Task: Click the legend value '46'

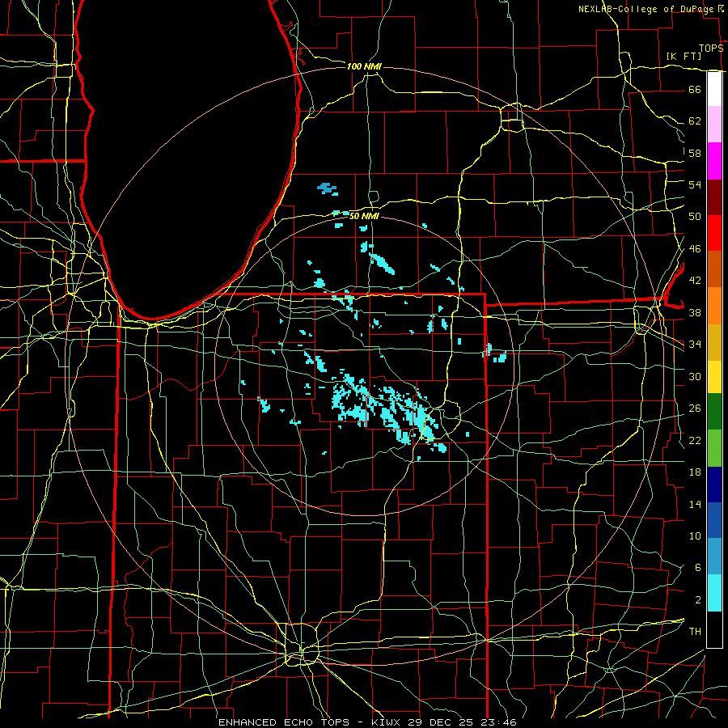Action: pos(695,248)
